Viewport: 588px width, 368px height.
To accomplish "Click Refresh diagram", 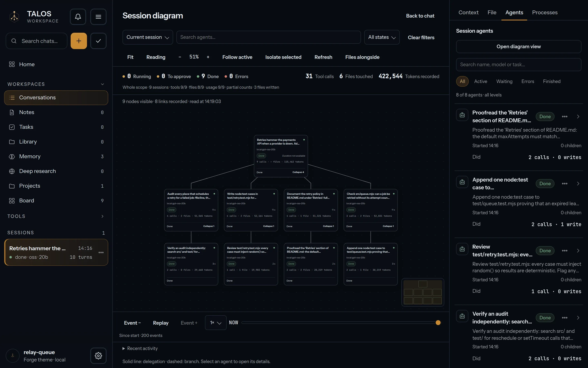I will (x=323, y=57).
